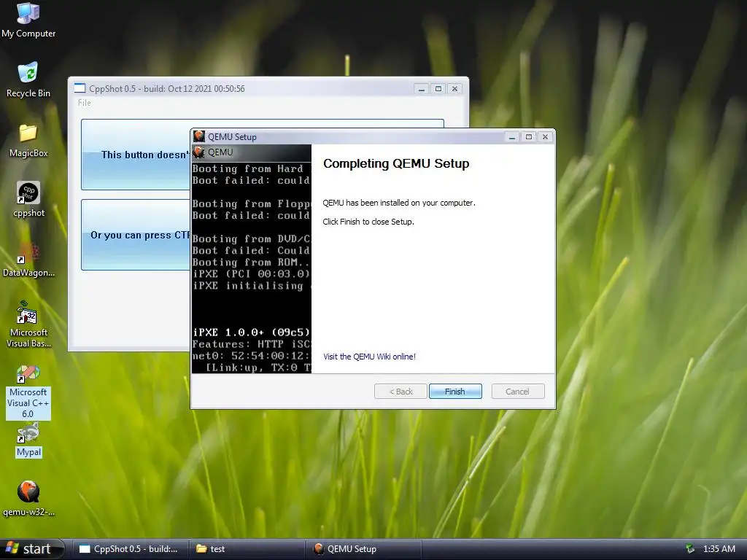Open the Recycle Bin icon

(28, 79)
